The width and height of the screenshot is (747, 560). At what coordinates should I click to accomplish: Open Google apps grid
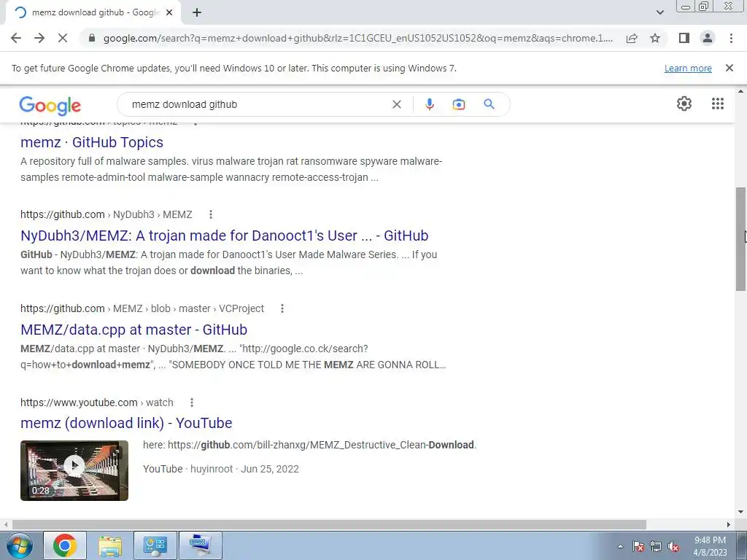[x=718, y=104]
